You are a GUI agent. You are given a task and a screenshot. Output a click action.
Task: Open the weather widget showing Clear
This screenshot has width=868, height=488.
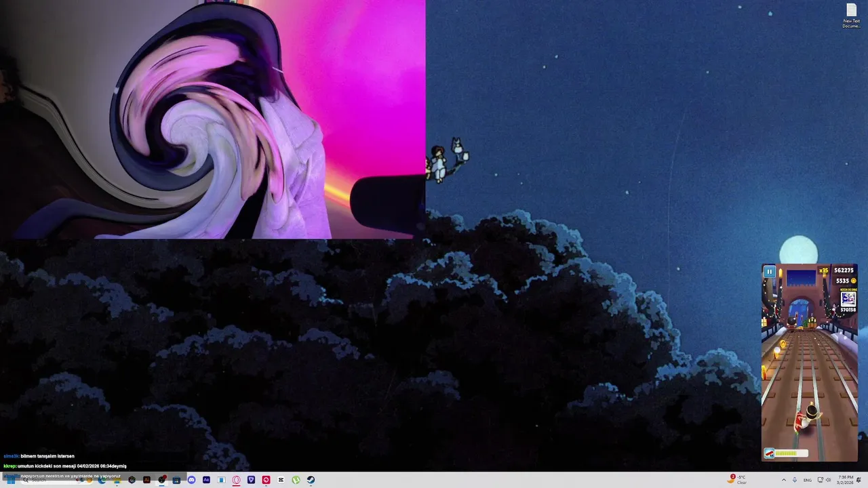tap(737, 479)
